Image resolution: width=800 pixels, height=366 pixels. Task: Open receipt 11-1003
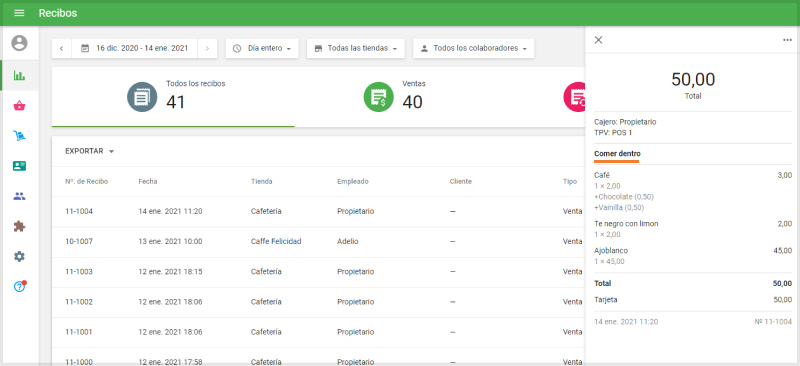click(318, 272)
